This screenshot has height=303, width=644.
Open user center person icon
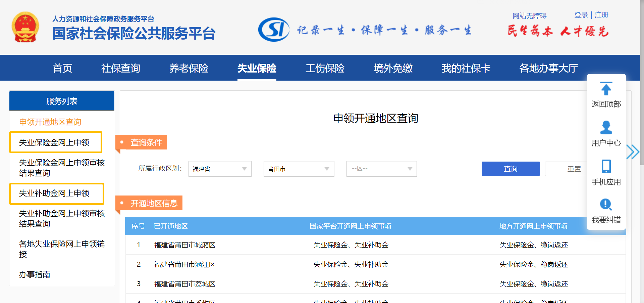tap(606, 128)
